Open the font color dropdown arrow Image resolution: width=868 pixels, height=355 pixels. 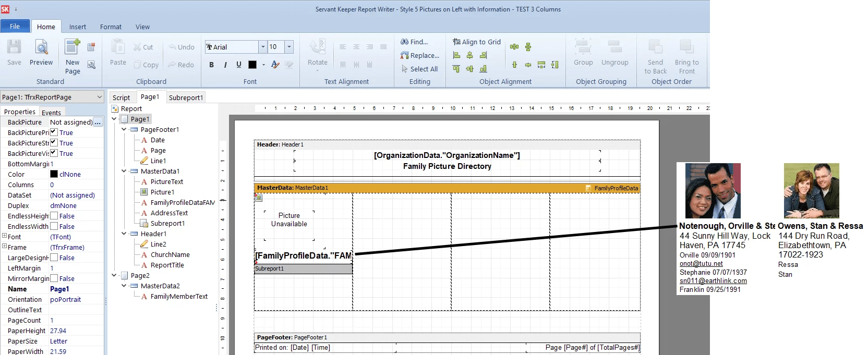click(x=263, y=65)
